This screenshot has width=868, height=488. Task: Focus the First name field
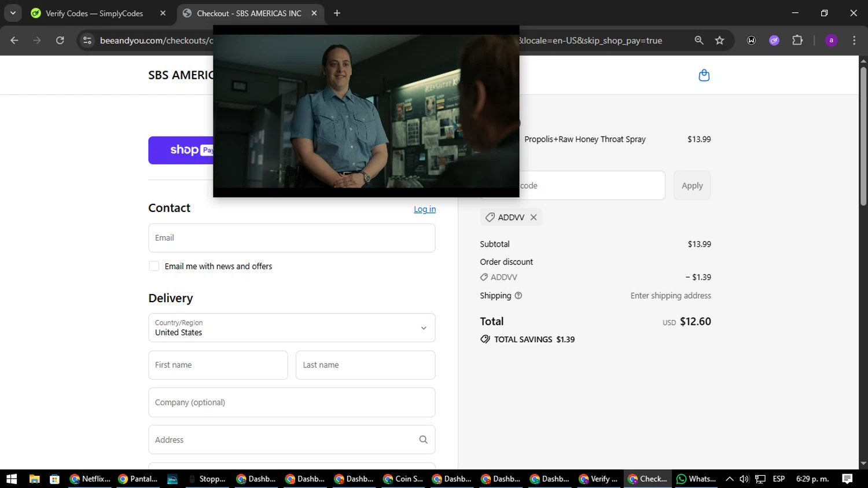[x=218, y=365]
